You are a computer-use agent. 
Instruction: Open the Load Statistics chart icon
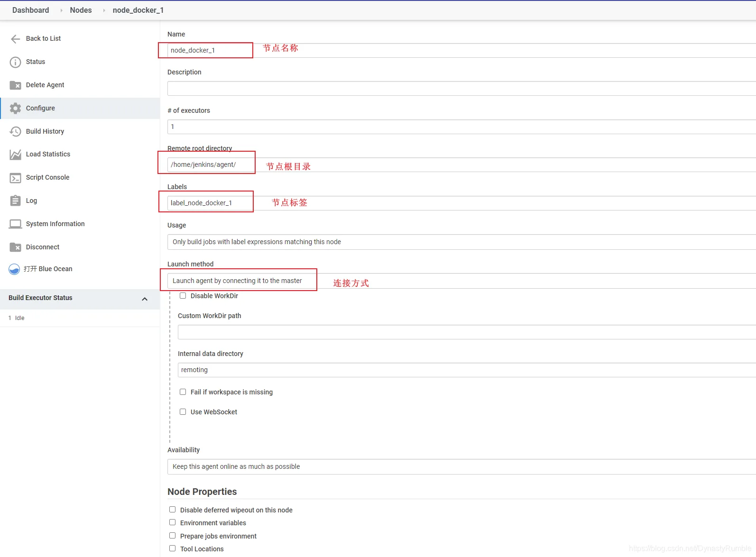tap(15, 155)
